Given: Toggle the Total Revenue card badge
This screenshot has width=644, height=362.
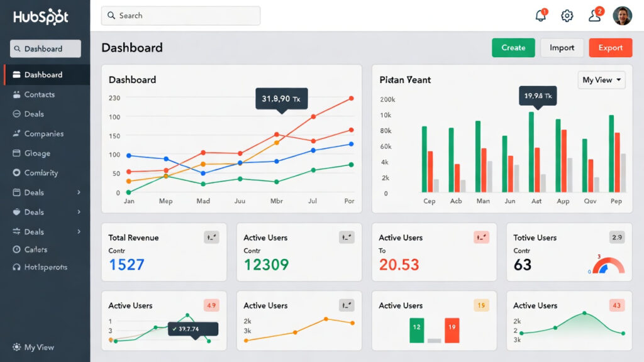Looking at the screenshot, I should pyautogui.click(x=211, y=238).
